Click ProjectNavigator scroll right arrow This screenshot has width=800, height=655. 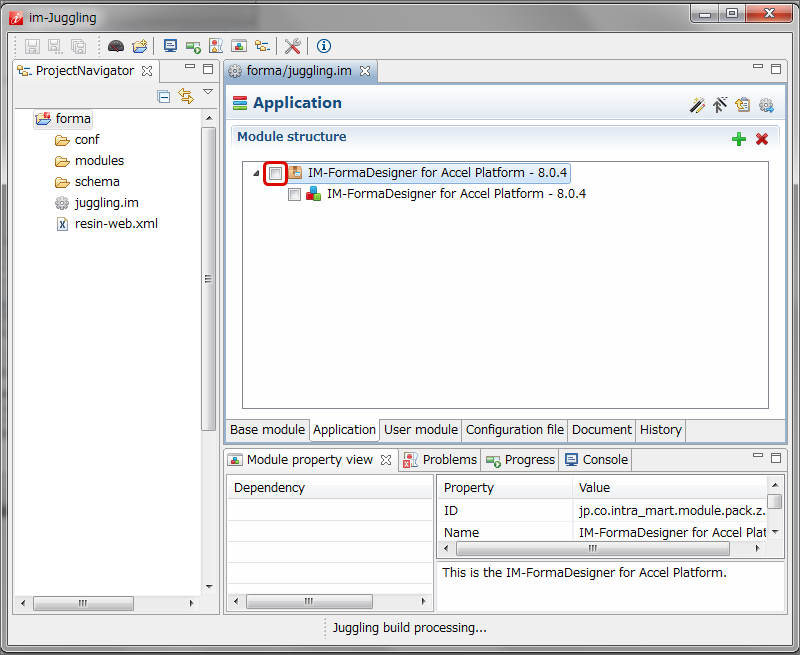191,603
